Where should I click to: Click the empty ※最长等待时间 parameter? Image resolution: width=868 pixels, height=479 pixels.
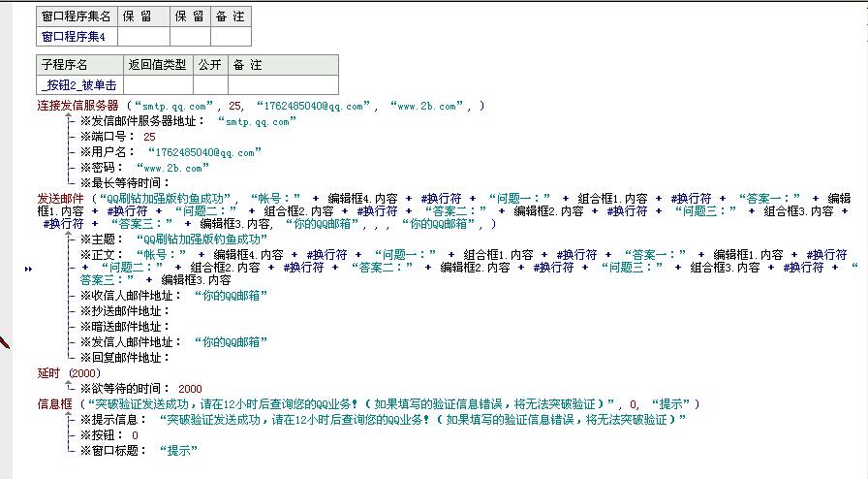[128, 183]
